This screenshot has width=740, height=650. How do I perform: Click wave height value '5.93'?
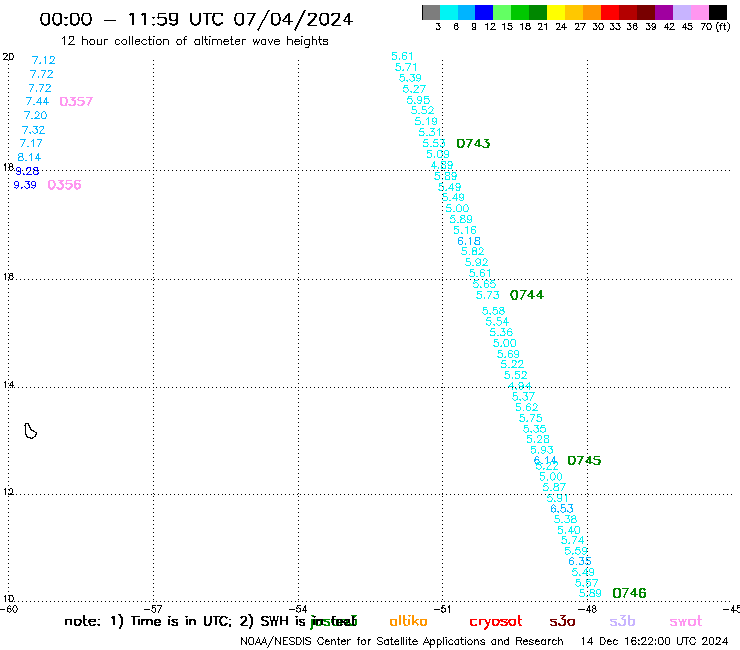point(542,450)
